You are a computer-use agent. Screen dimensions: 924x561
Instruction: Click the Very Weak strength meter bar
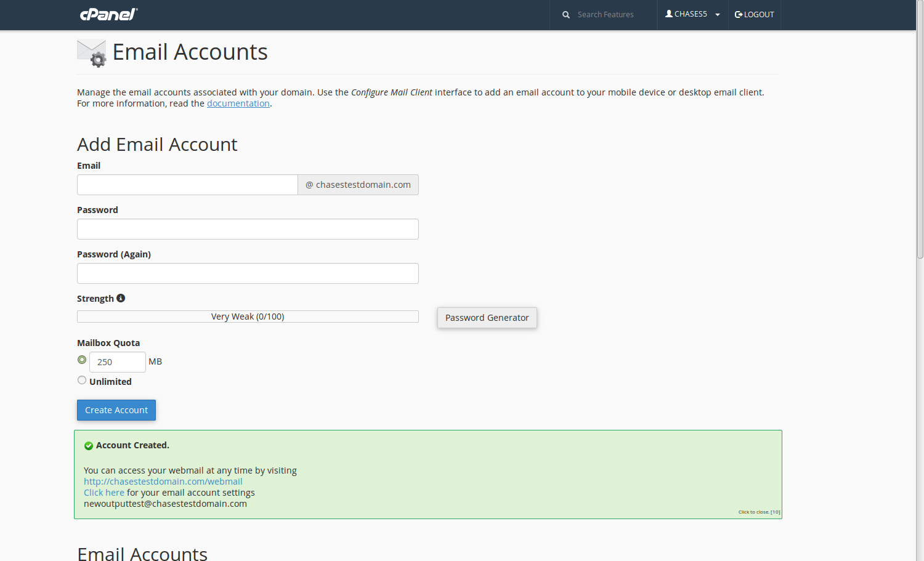point(248,317)
